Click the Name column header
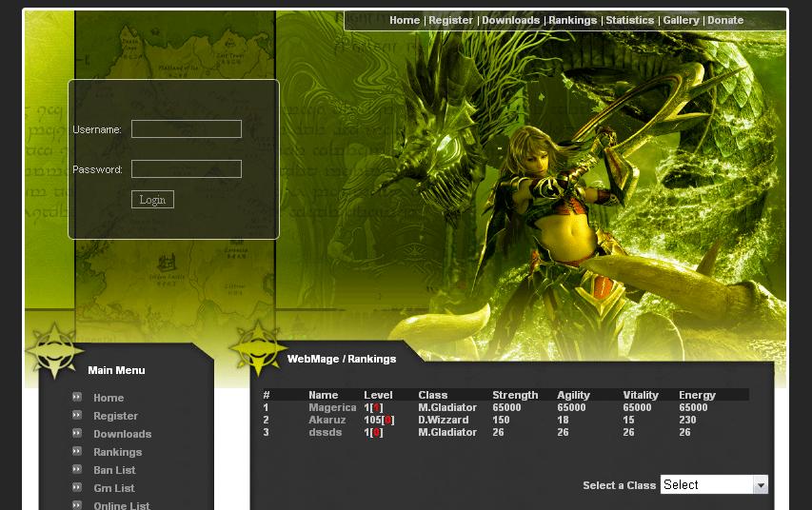 [x=323, y=395]
